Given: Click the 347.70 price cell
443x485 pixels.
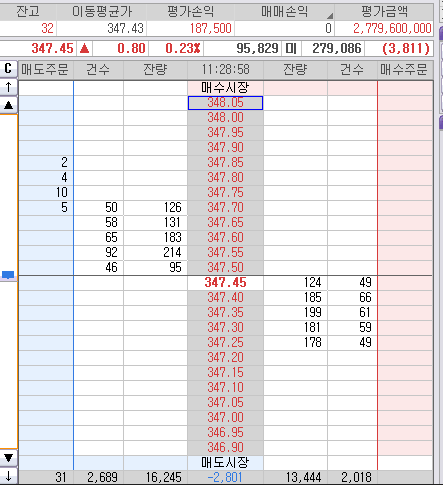Looking at the screenshot, I should click(x=226, y=208).
